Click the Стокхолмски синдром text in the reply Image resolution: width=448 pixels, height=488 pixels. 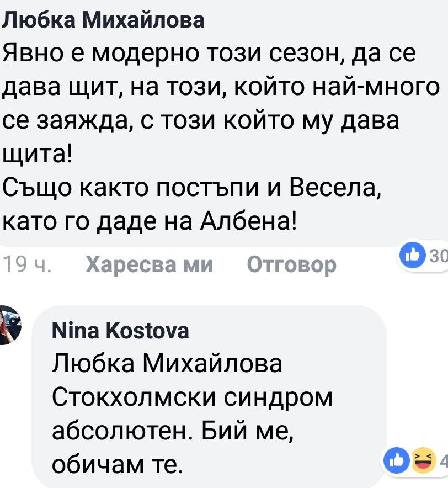191,397
